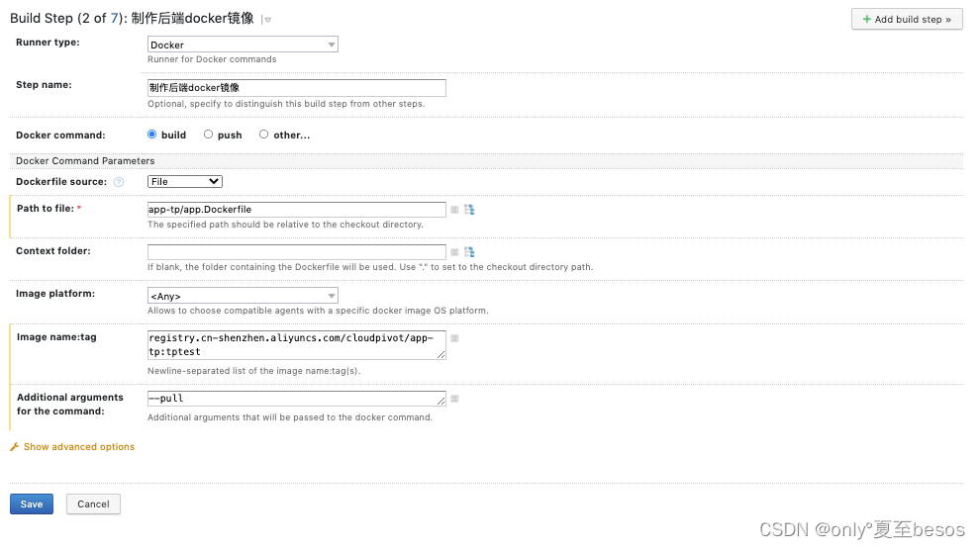This screenshot has height=549, width=980.
Task: Open the Dockerfile source File dropdown
Action: (185, 182)
